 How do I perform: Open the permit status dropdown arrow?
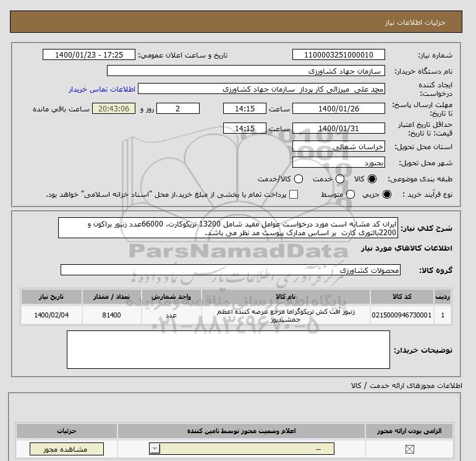pos(155,449)
